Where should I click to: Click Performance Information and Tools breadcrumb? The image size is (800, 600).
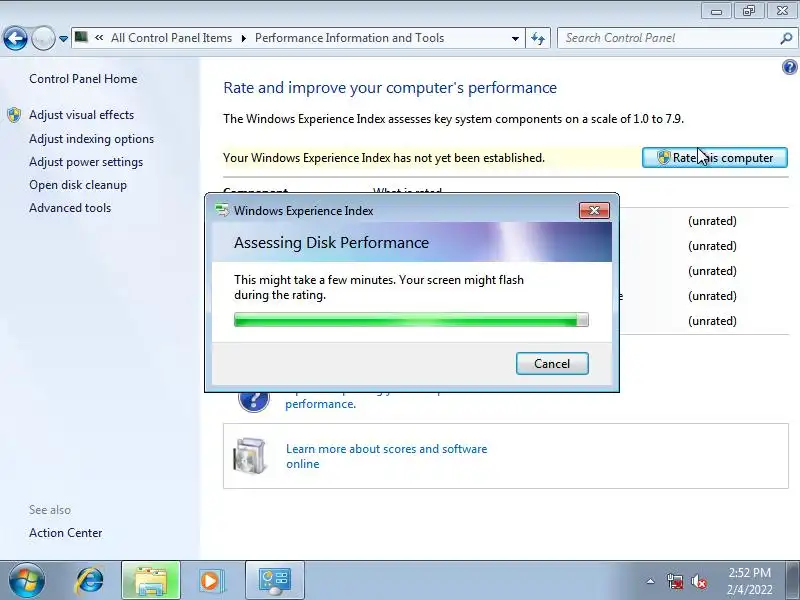pyautogui.click(x=349, y=38)
